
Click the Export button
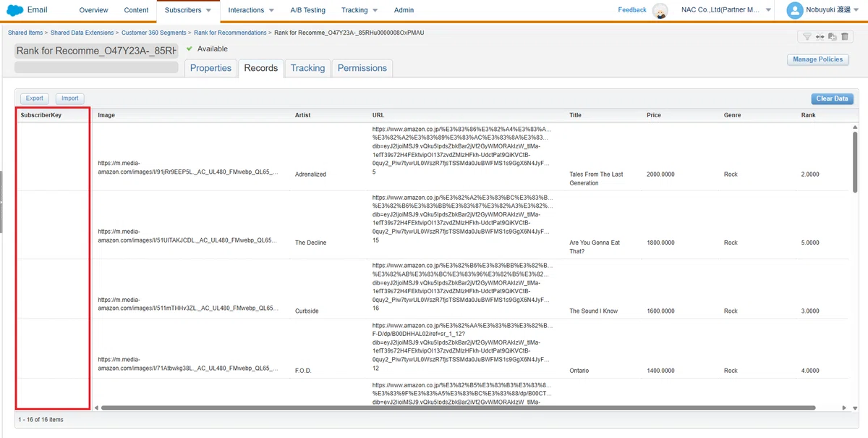coord(34,98)
